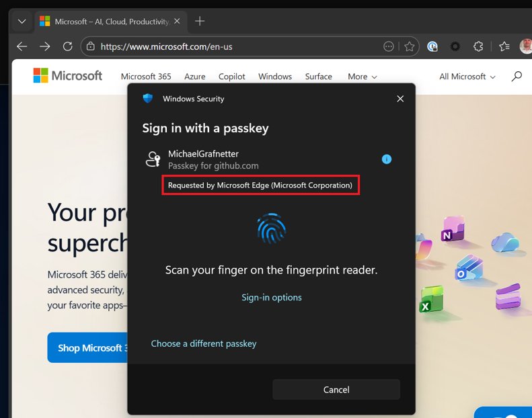Click Sign-in options link

(x=272, y=297)
